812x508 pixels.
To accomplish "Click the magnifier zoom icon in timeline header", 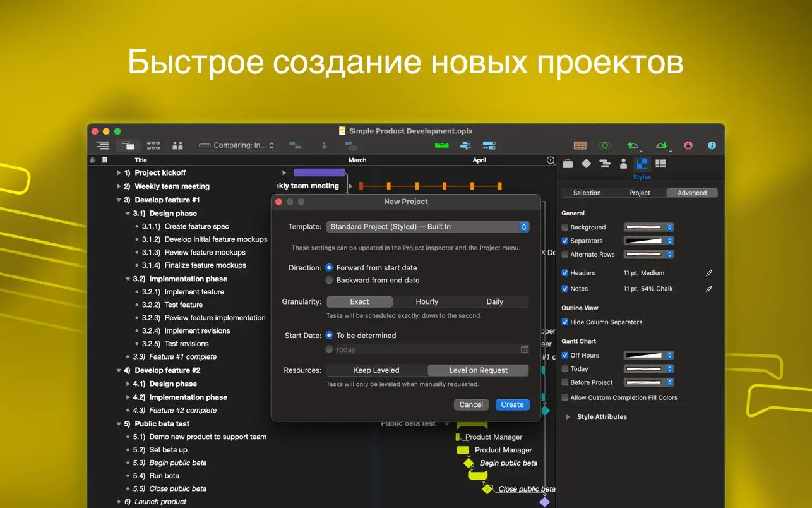I will (x=551, y=160).
